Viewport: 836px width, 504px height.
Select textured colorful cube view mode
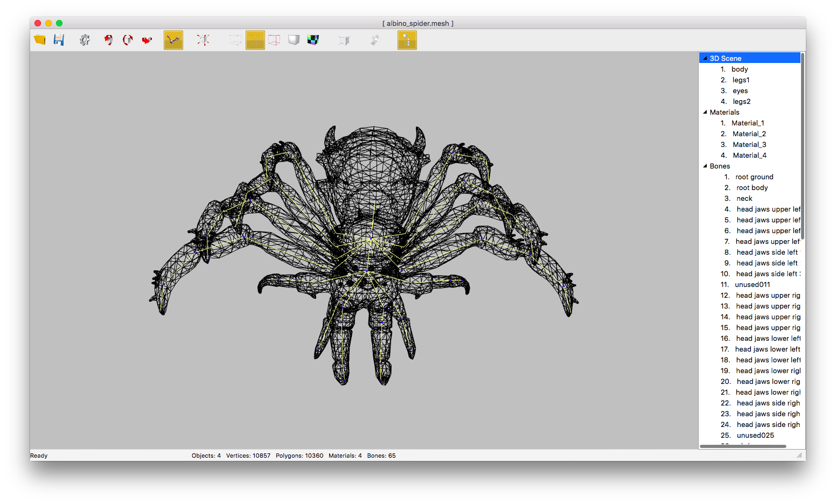coord(313,40)
